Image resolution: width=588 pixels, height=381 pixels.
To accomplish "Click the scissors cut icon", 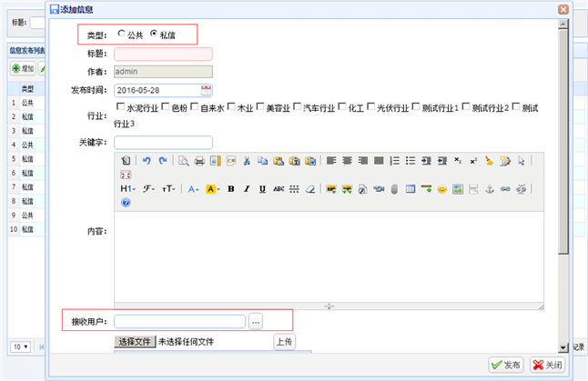I will coord(246,161).
